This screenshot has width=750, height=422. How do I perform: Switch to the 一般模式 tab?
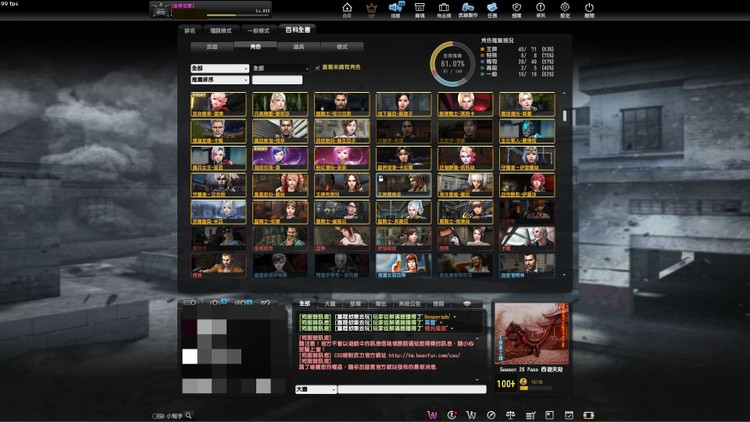click(258, 30)
